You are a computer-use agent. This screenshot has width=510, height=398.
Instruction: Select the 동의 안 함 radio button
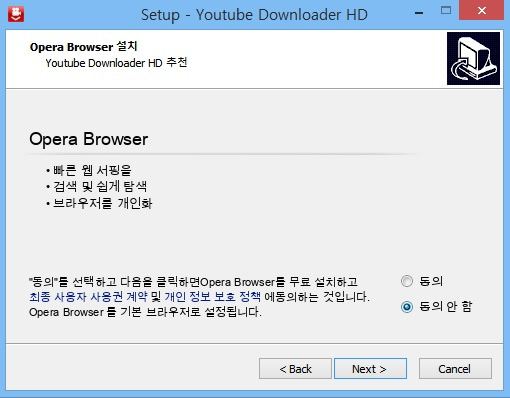[407, 307]
